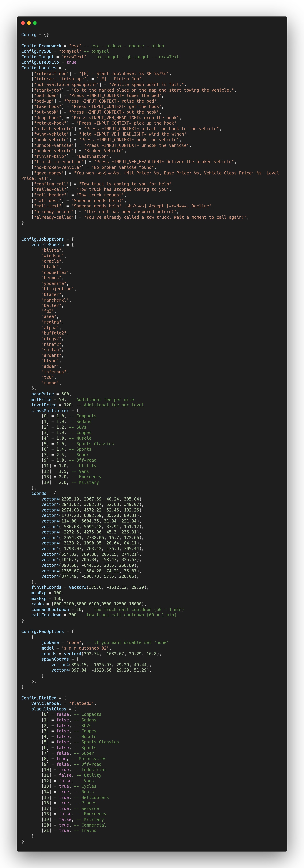Click the Config.Locales table declaration
Screen dimensions: 304x868
tap(44, 68)
